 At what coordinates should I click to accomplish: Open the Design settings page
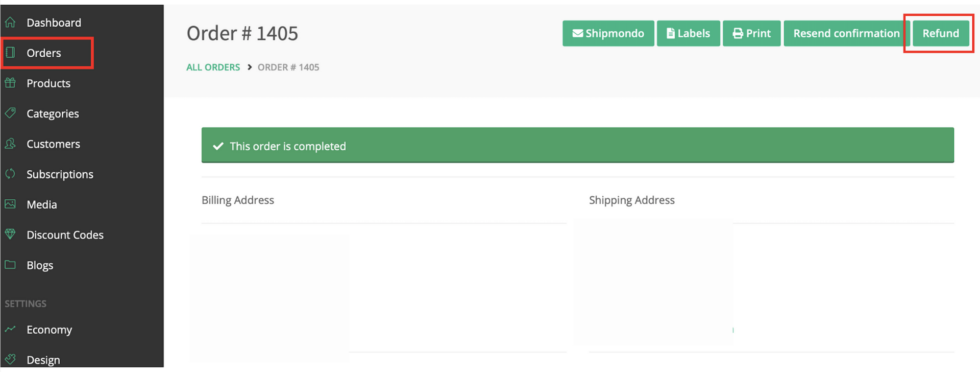point(43,360)
